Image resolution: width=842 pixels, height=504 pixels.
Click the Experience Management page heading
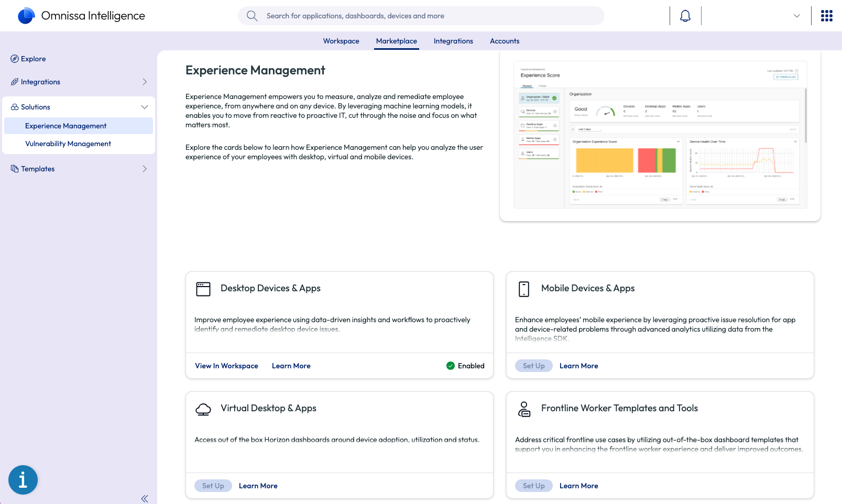point(255,70)
